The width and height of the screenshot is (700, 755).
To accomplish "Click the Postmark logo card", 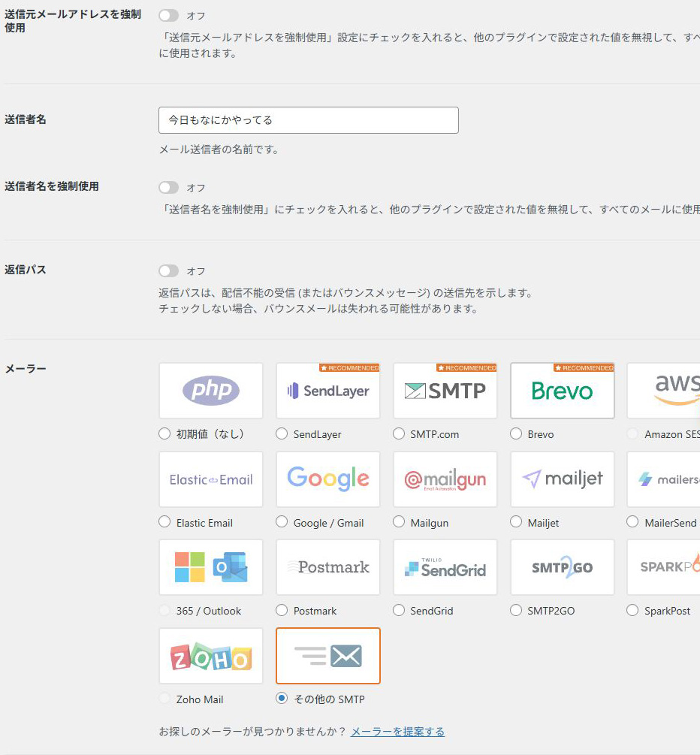I will (328, 567).
